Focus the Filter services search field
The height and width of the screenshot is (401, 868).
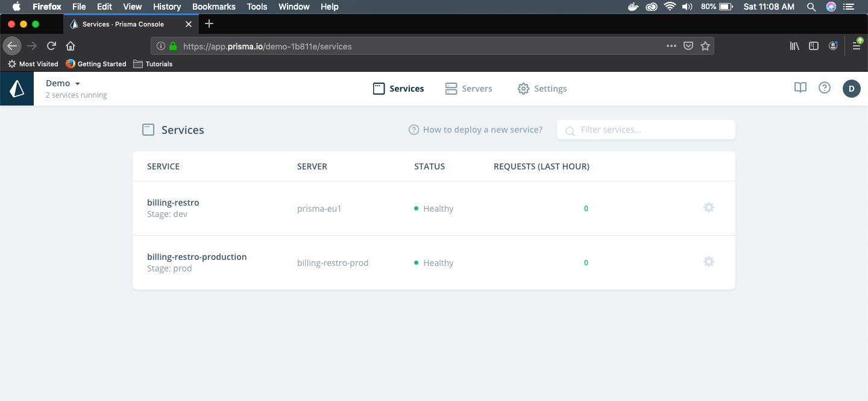(646, 130)
